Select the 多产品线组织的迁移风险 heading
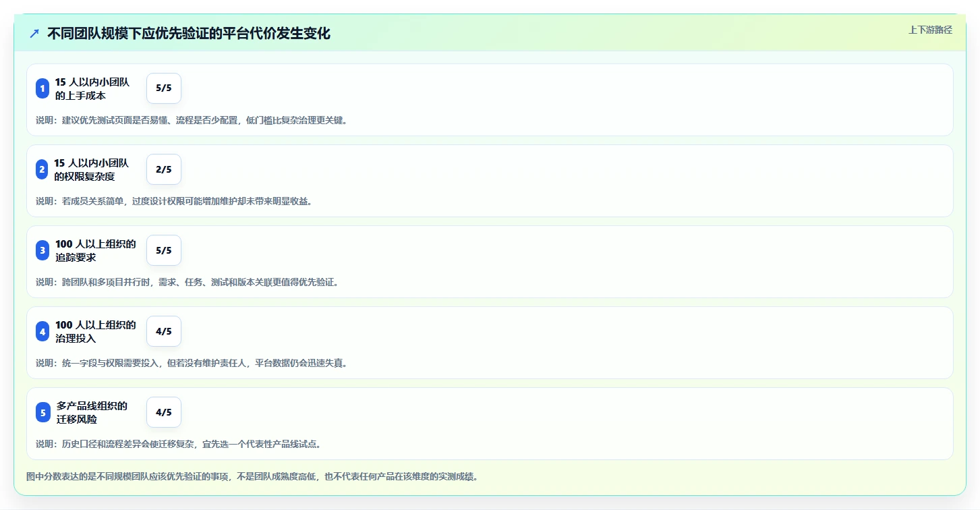 point(92,412)
